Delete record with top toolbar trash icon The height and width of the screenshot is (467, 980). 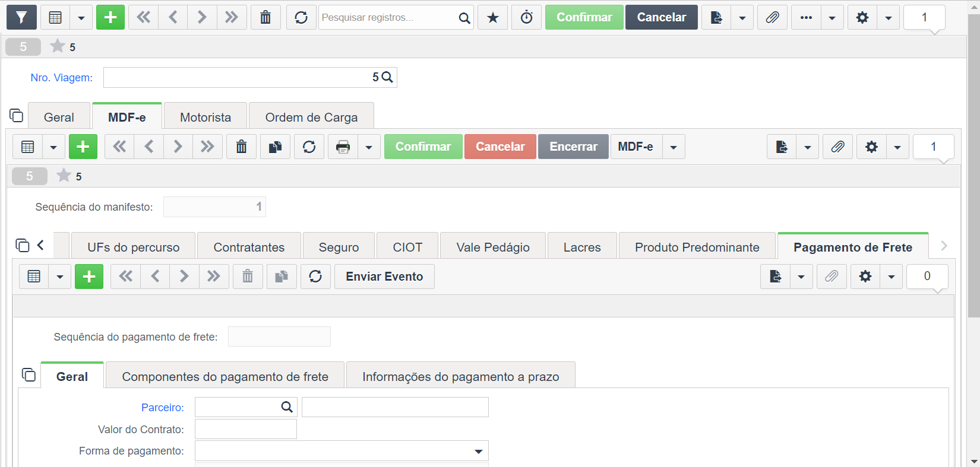[x=265, y=17]
